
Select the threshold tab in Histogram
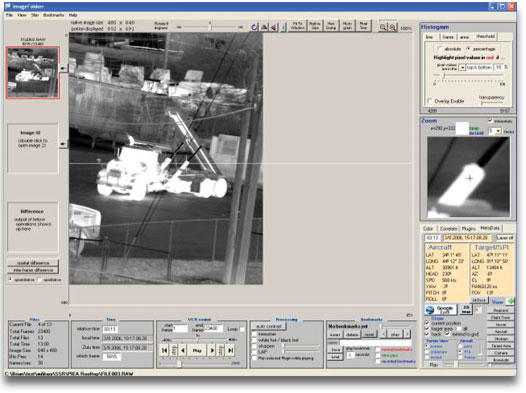coord(485,37)
